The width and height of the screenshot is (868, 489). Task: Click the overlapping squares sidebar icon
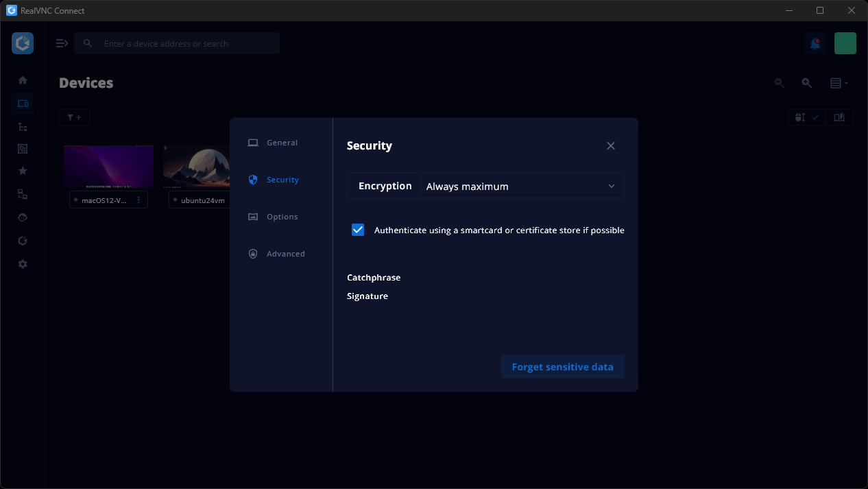(23, 148)
